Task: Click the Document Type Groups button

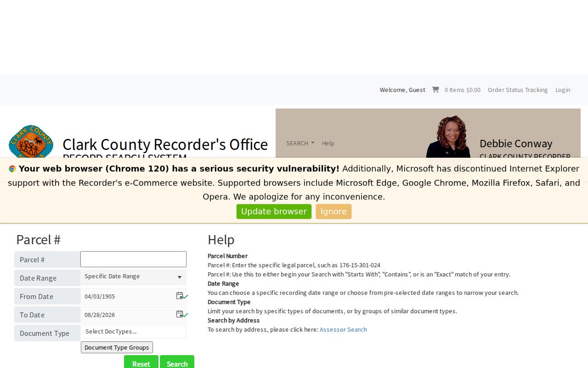Action: (117, 347)
